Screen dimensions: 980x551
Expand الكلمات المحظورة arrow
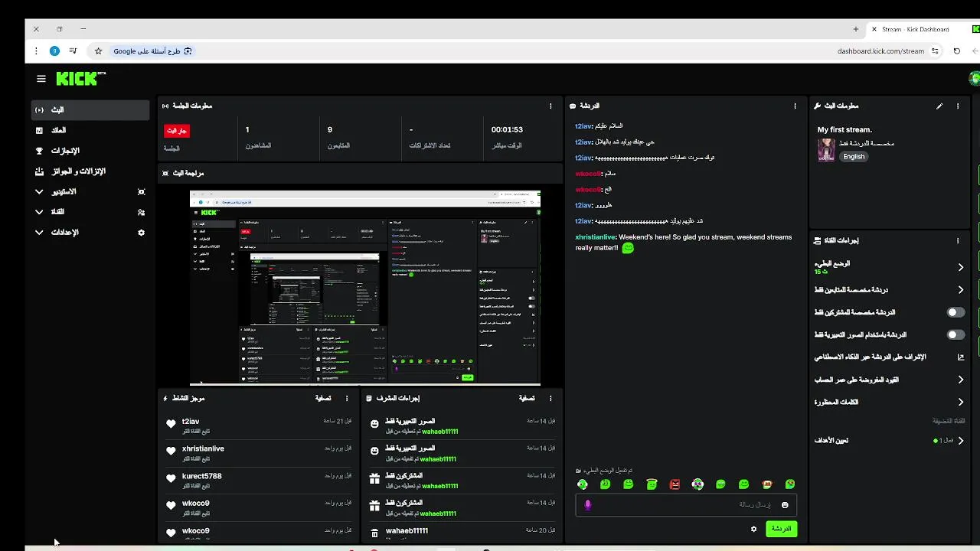961,402
